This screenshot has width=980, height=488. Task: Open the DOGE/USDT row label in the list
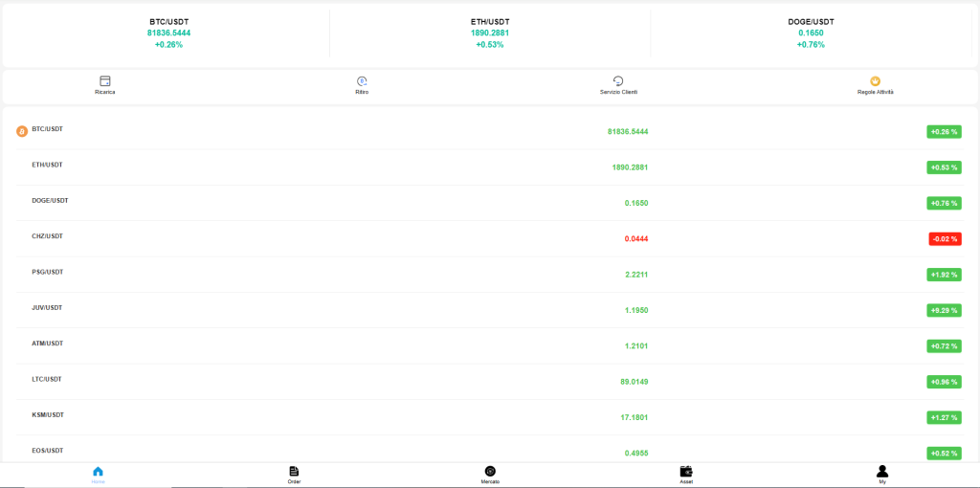pos(50,201)
